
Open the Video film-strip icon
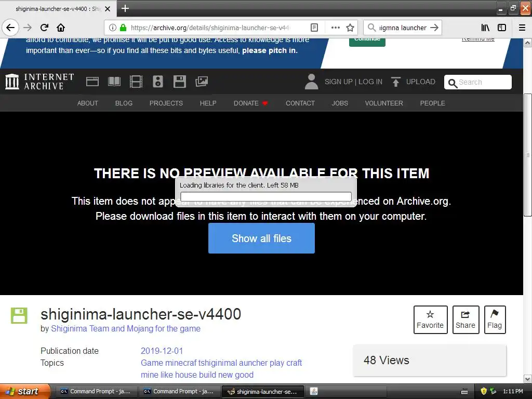(136, 82)
